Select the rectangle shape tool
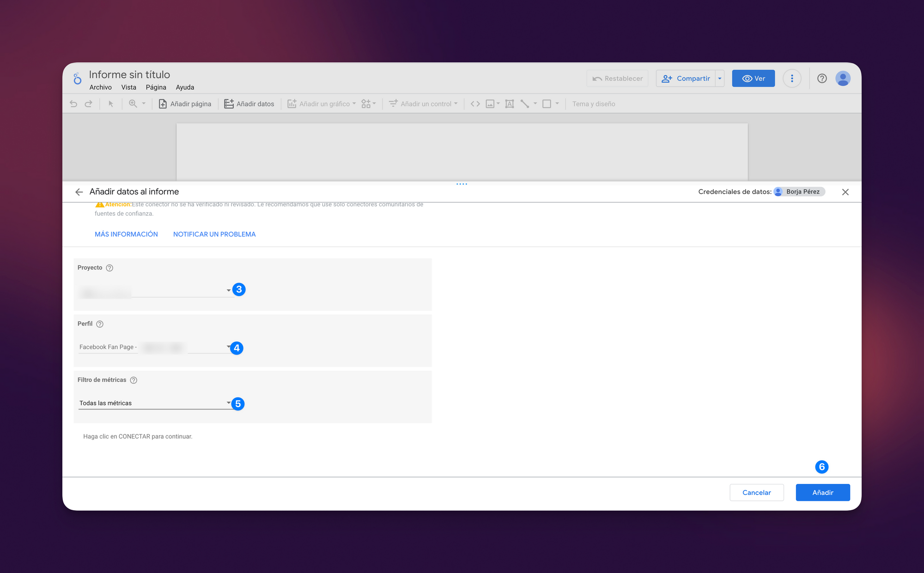This screenshot has width=924, height=573. (547, 104)
